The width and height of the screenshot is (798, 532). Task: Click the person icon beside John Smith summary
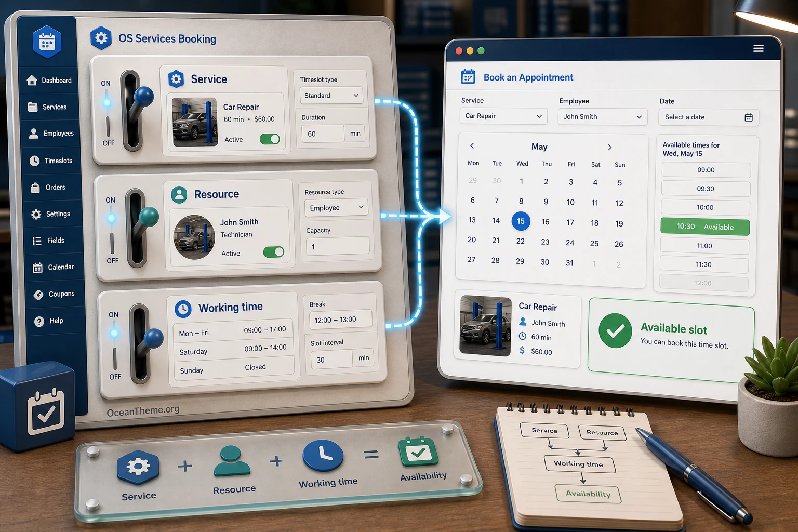523,322
